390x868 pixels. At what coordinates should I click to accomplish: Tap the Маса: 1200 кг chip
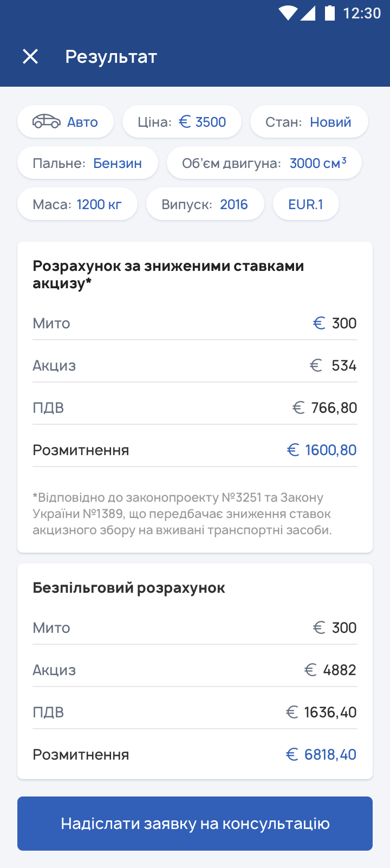[x=77, y=204]
